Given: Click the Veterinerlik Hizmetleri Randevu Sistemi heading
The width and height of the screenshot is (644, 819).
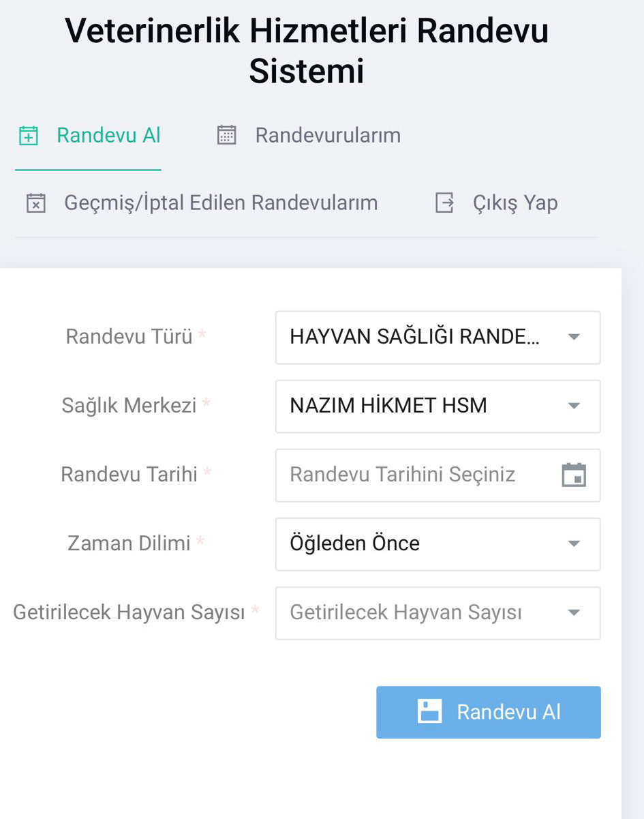Looking at the screenshot, I should coord(307,51).
